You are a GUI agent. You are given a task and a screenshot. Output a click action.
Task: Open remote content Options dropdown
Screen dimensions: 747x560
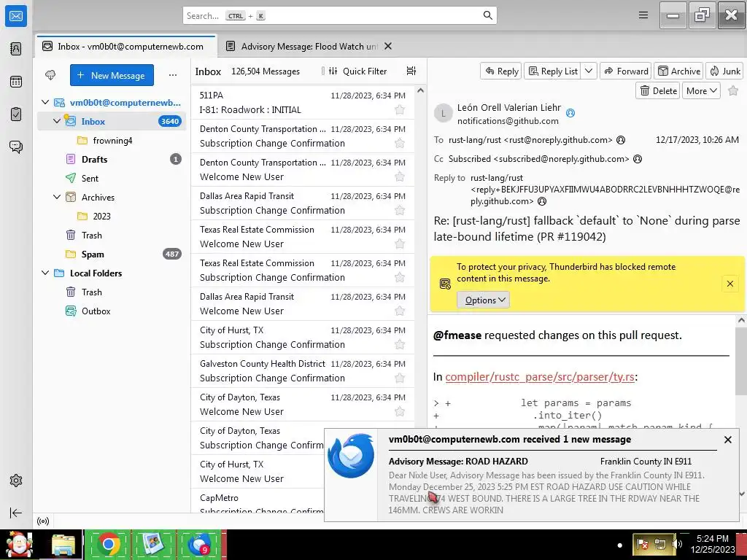[x=484, y=300]
